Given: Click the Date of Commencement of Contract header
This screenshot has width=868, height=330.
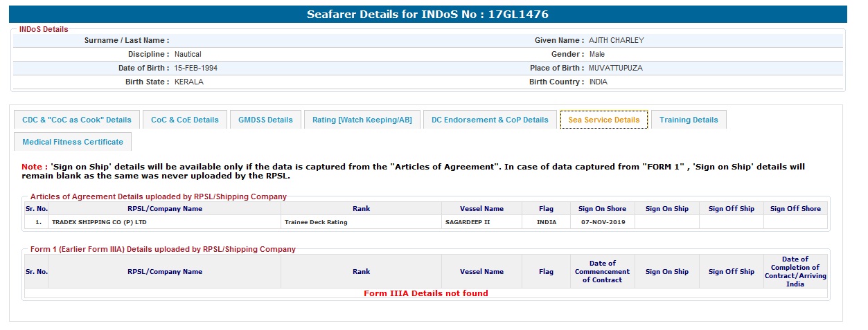Looking at the screenshot, I should [x=602, y=271].
